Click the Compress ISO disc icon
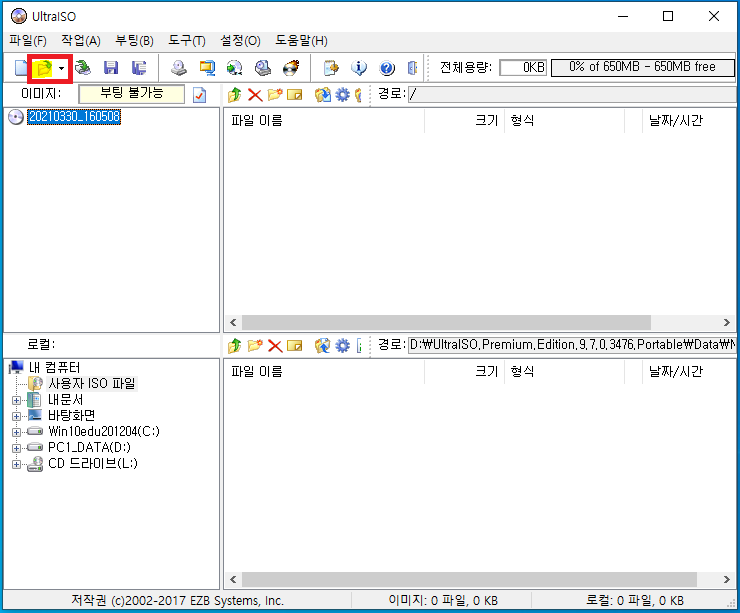This screenshot has width=740, height=613. coord(235,68)
